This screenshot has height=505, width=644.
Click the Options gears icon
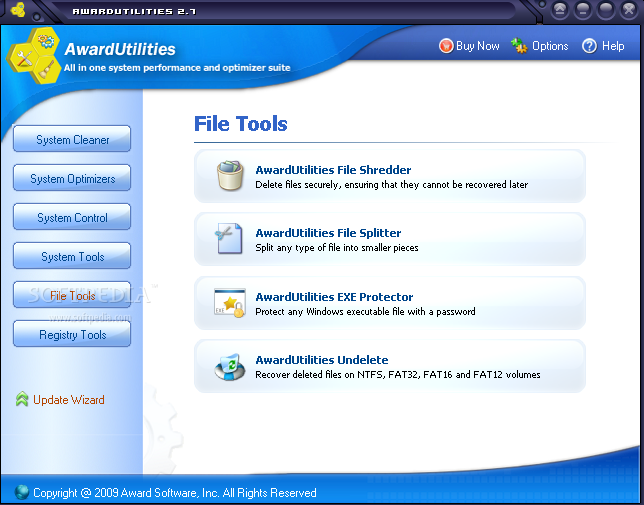[x=519, y=46]
